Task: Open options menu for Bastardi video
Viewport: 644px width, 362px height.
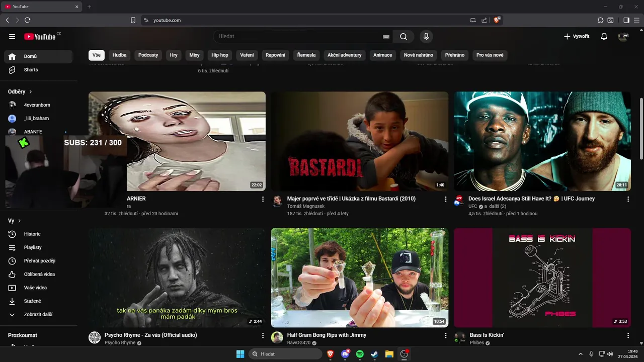Action: tap(445, 199)
